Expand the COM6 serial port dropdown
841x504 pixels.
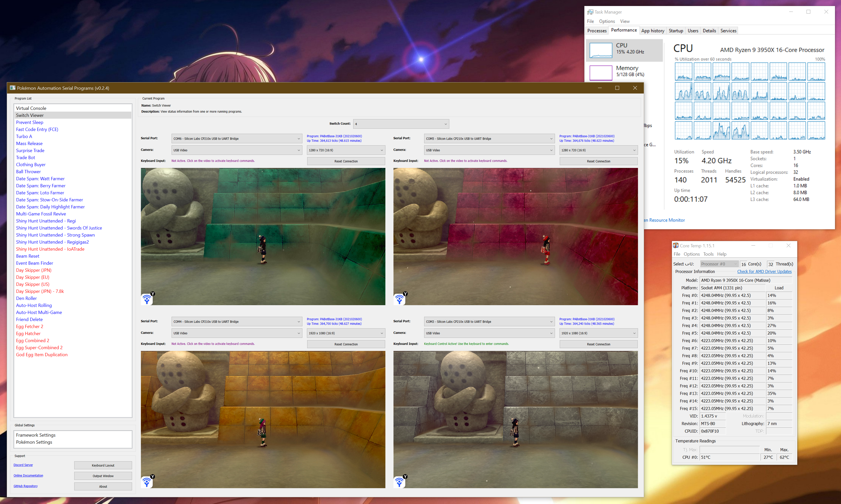coord(237,139)
